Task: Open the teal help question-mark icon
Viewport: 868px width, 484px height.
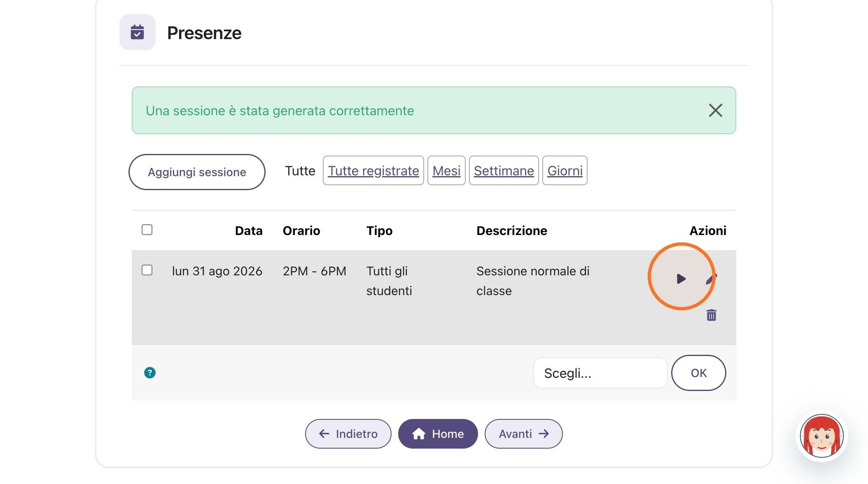Action: point(150,372)
